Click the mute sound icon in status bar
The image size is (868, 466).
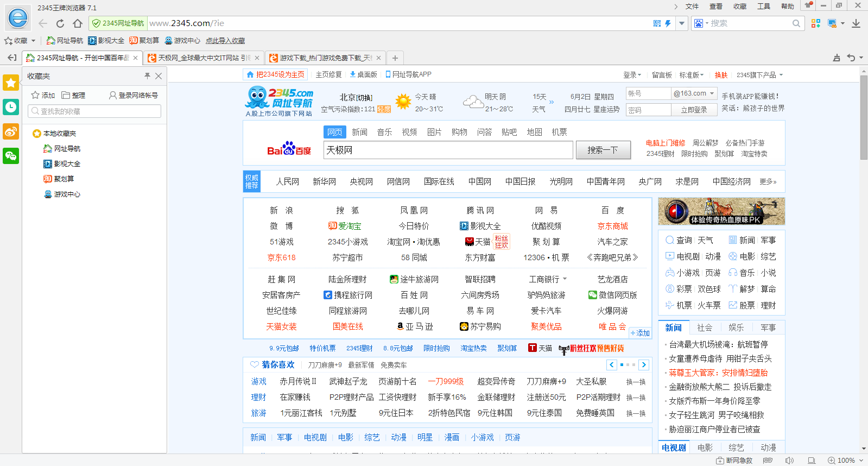point(789,461)
